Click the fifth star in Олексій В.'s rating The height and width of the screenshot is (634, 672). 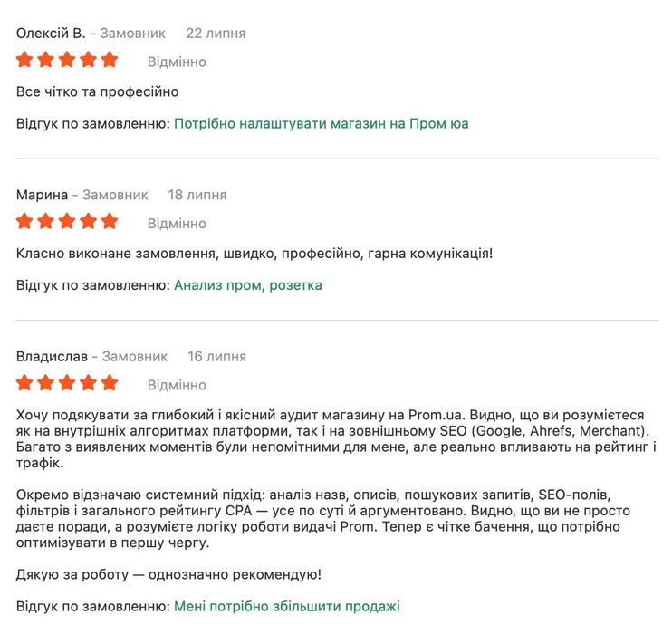click(x=110, y=60)
